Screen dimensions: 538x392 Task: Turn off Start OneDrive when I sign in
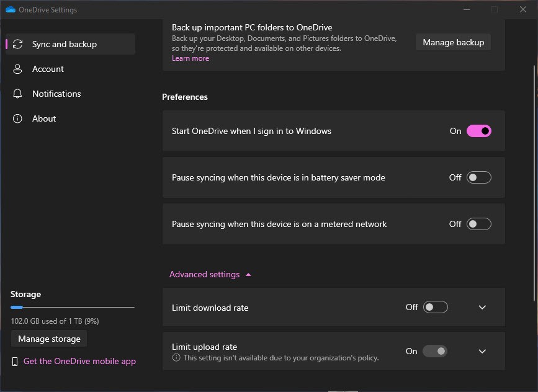[x=480, y=131]
